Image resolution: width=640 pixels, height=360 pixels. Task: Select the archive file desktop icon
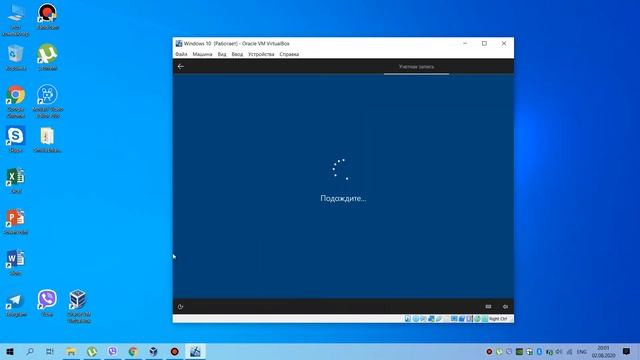pyautogui.click(x=47, y=139)
